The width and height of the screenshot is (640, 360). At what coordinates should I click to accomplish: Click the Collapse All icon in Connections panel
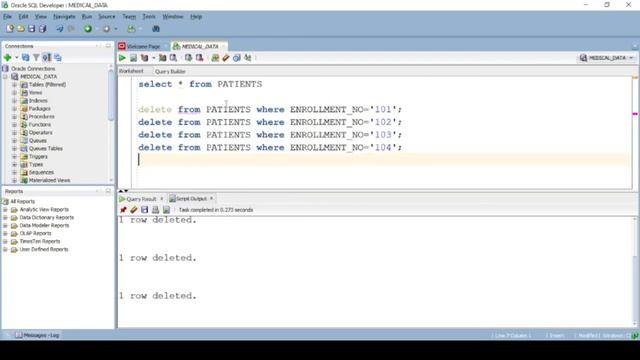(58, 58)
